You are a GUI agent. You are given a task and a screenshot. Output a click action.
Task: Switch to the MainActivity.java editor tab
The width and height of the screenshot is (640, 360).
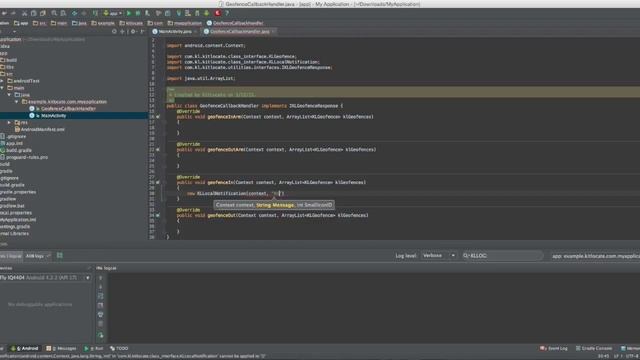pos(175,31)
